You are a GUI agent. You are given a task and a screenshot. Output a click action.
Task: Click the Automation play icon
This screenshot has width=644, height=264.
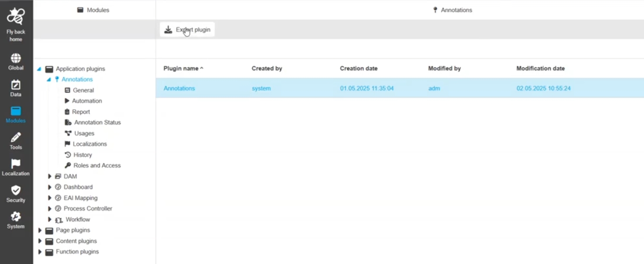pyautogui.click(x=67, y=100)
